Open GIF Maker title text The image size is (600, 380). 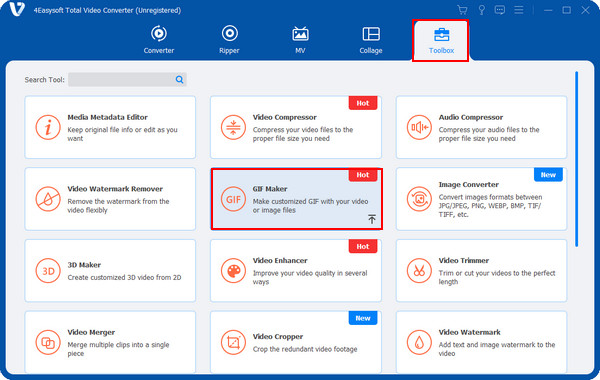pos(270,189)
